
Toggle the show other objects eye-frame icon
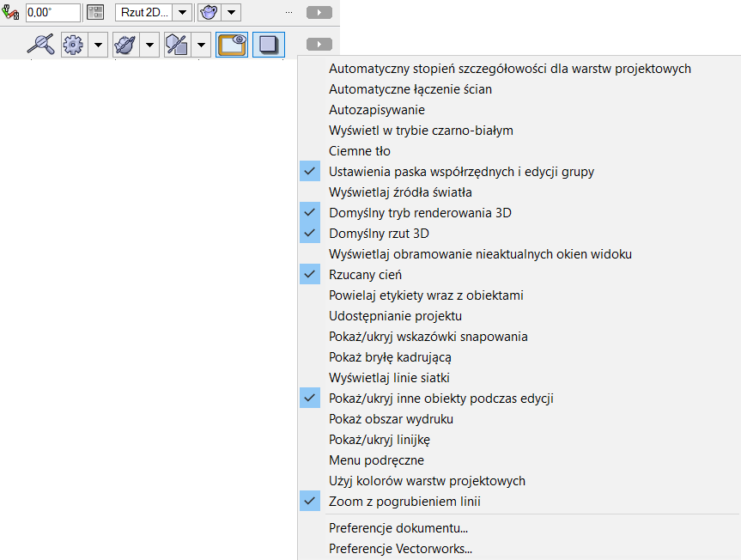[x=232, y=45]
